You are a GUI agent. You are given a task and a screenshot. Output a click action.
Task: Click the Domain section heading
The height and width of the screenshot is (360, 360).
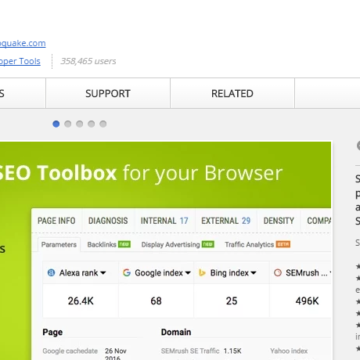coord(176,332)
